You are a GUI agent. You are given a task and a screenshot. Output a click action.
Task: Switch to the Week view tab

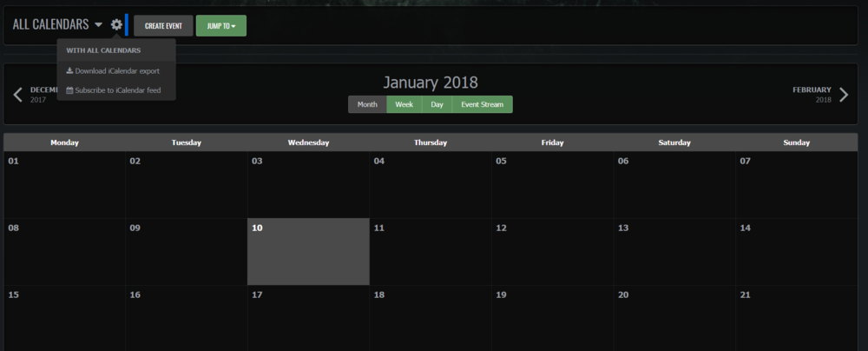(404, 104)
